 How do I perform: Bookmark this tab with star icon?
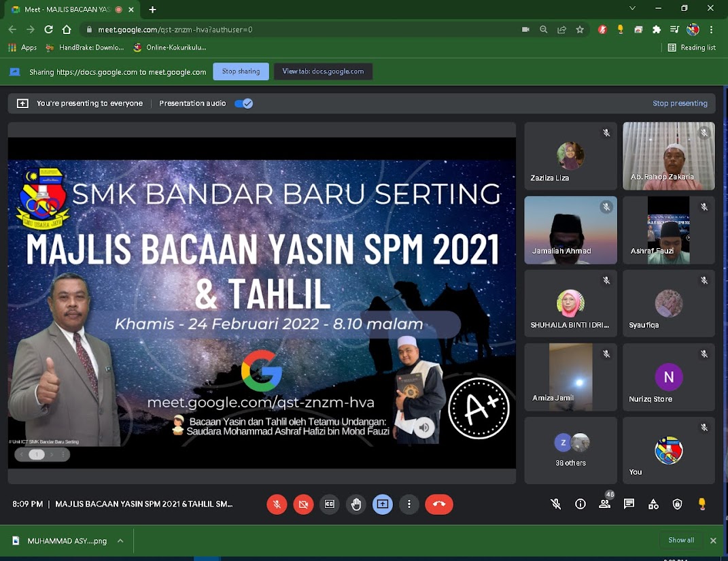click(580, 30)
